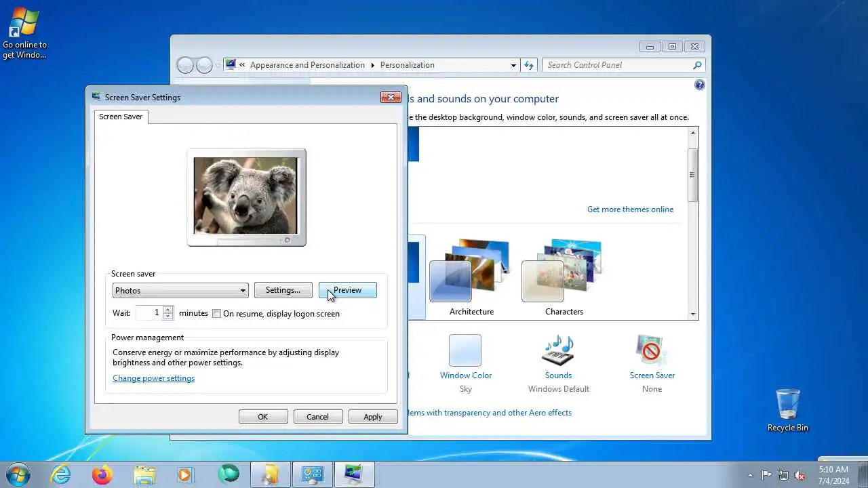Open Screen Saver icon in Personalization window
Screen dimensions: 868x488
pyautogui.click(x=652, y=350)
